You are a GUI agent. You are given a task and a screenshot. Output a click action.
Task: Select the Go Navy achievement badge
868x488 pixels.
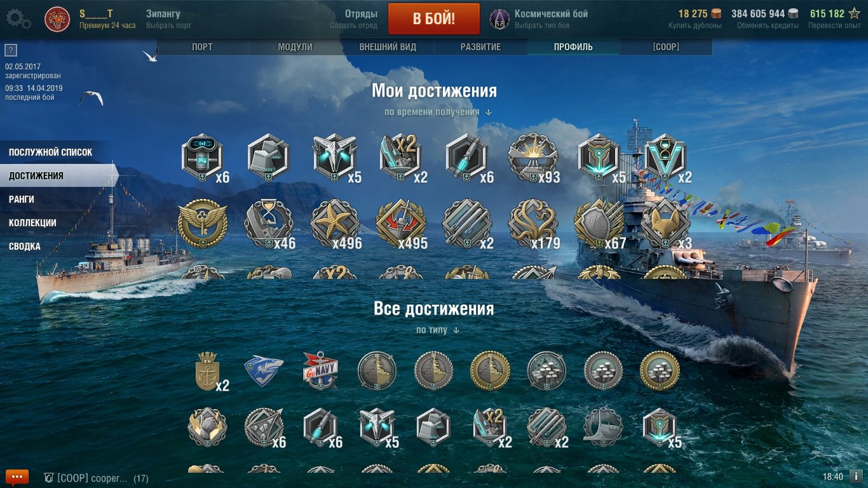[320, 370]
